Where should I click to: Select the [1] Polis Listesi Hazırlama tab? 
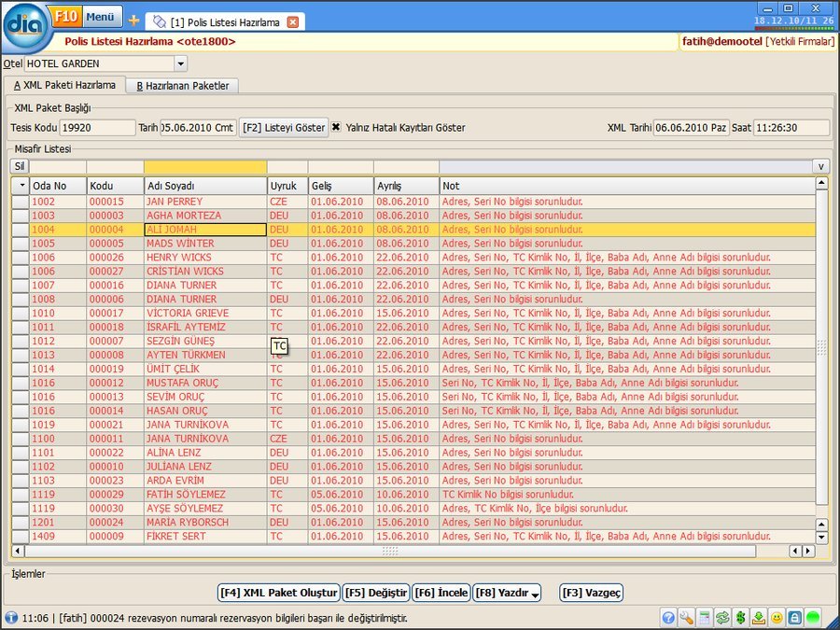(224, 22)
